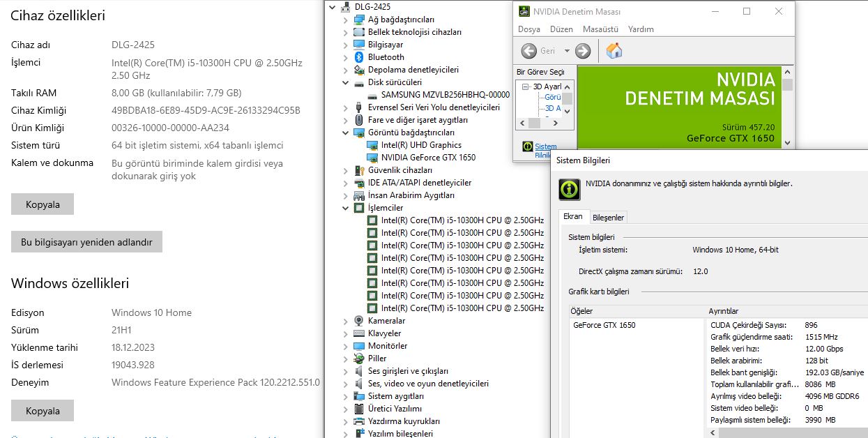Click Bu bilgisayarı yeniden adlandır button
Viewport: 868px width, 438px height.
tap(86, 242)
